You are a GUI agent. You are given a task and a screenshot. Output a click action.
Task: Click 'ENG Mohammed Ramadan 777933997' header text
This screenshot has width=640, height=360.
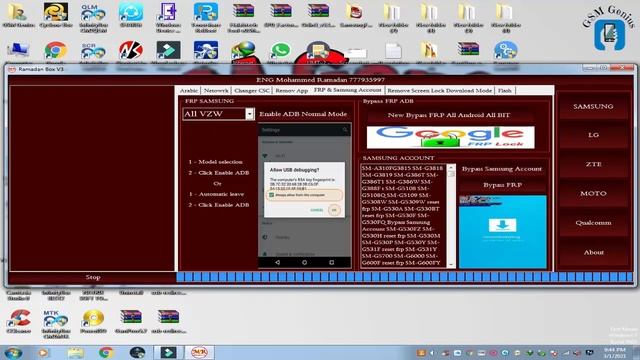[320, 80]
